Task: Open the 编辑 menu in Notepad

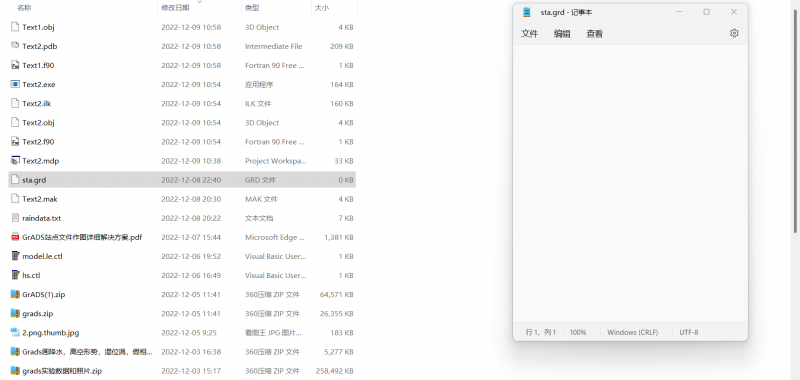Action: (x=562, y=34)
